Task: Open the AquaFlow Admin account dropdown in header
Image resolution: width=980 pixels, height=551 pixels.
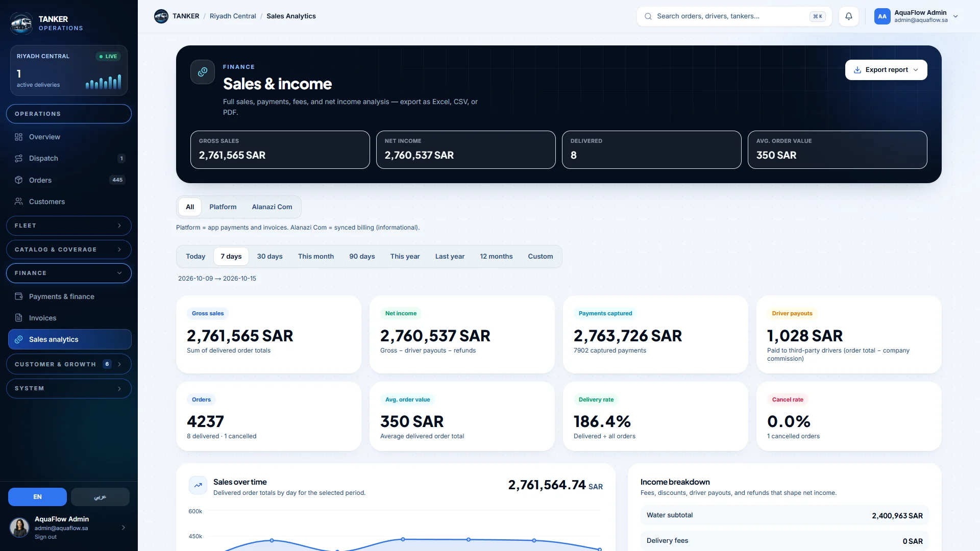Action: 916,16
